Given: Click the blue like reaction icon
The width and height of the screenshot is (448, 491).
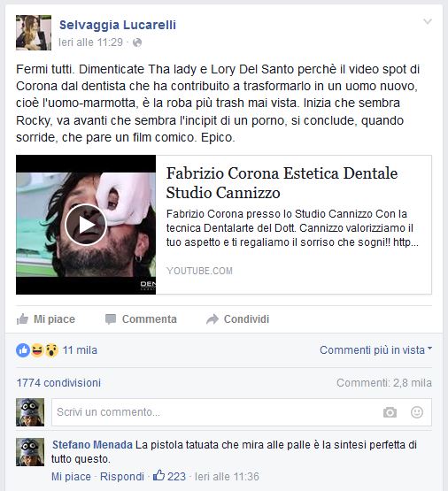Looking at the screenshot, I should (x=23, y=350).
